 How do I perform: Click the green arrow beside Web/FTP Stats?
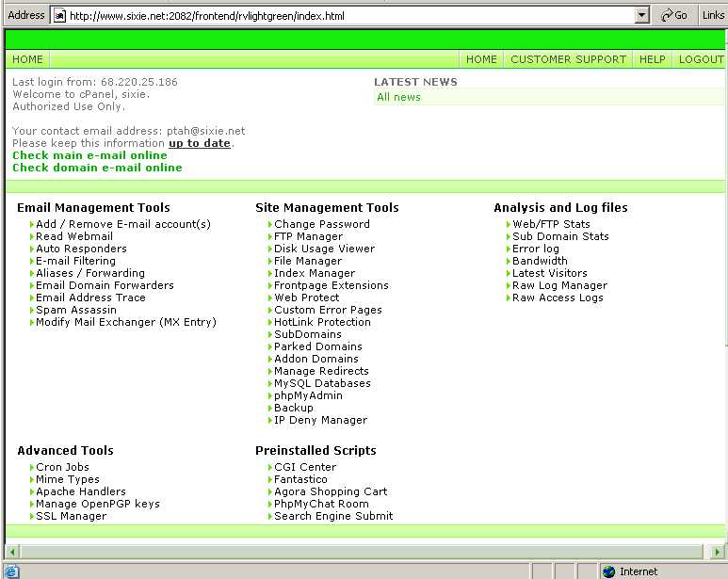coord(509,225)
